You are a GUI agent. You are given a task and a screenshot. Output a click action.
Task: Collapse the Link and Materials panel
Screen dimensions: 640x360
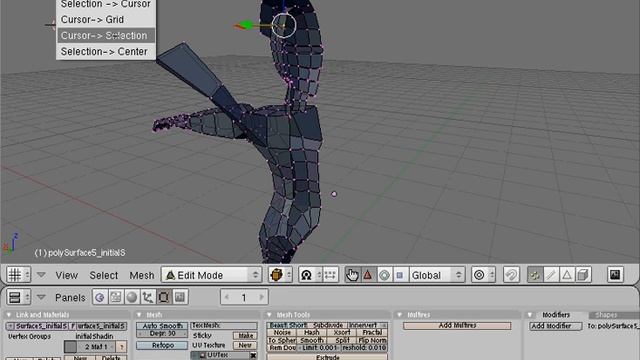pyautogui.click(x=9, y=315)
